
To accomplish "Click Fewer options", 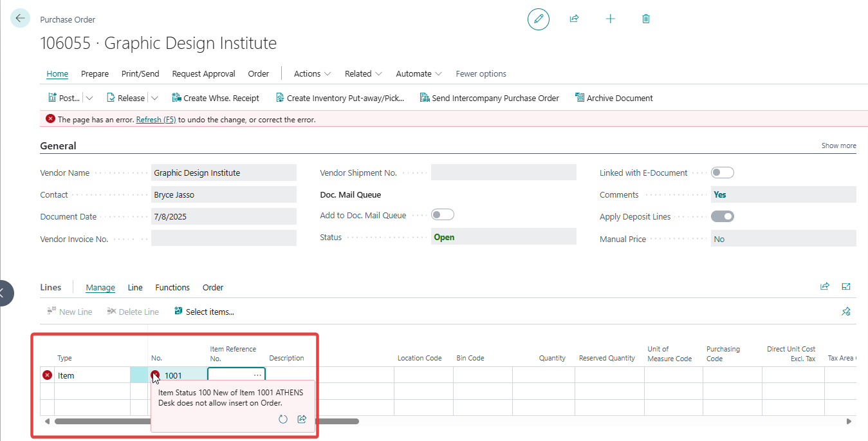I will (x=481, y=73).
